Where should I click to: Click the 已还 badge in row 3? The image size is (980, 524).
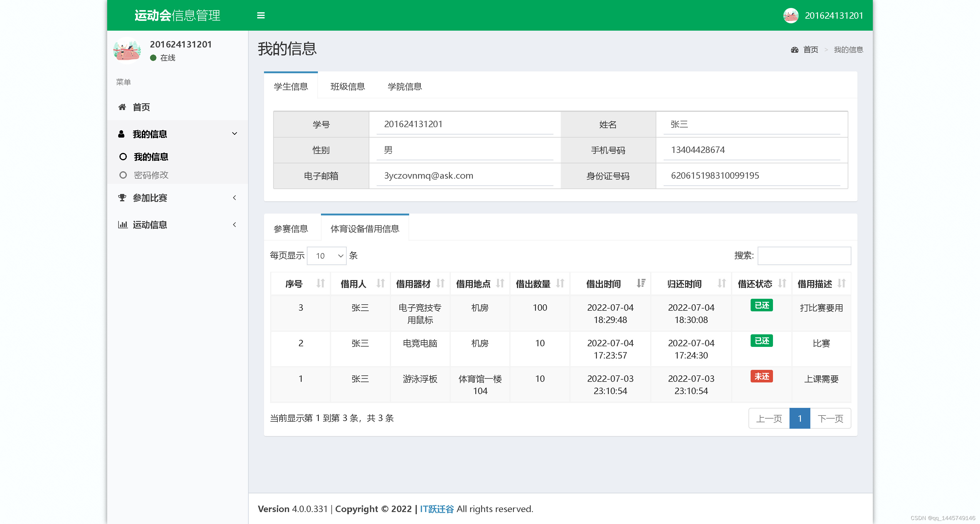pos(761,305)
